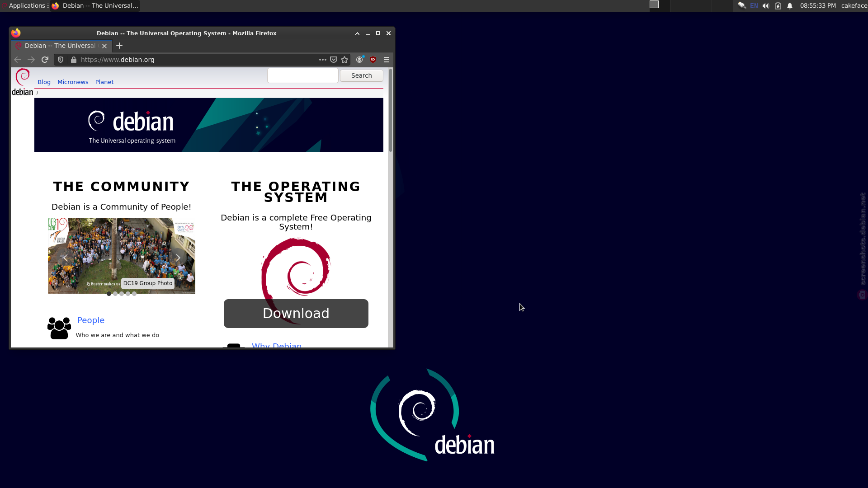Screen dimensions: 868x488
Task: Focus the site search input field
Action: 303,75
